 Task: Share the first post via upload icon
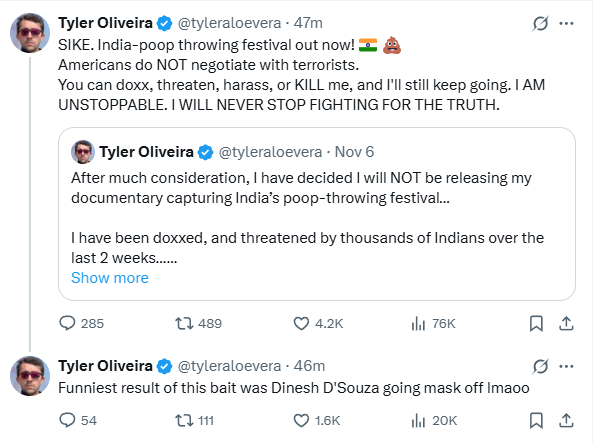566,323
